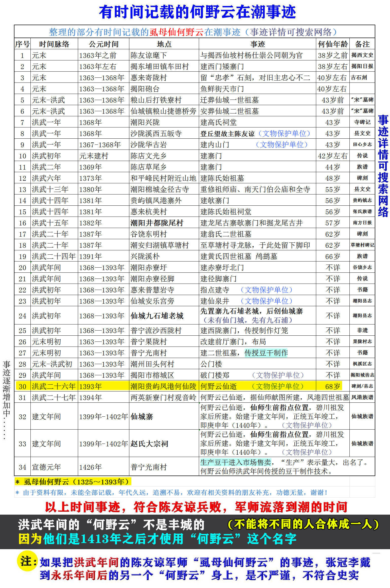The height and width of the screenshot is (588, 390).
Task: Select cell 两英新寮门村观音岭
Action: coord(164,397)
